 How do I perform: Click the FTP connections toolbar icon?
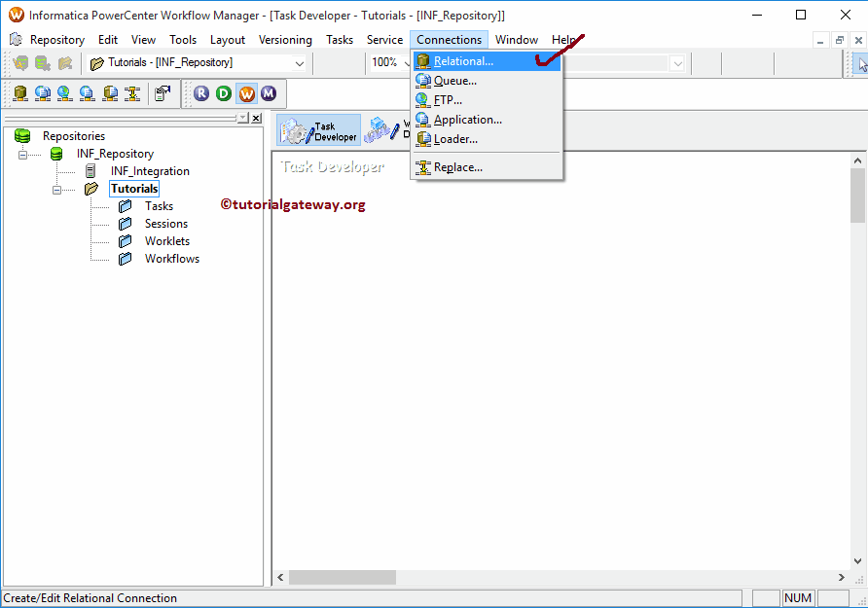click(x=65, y=93)
